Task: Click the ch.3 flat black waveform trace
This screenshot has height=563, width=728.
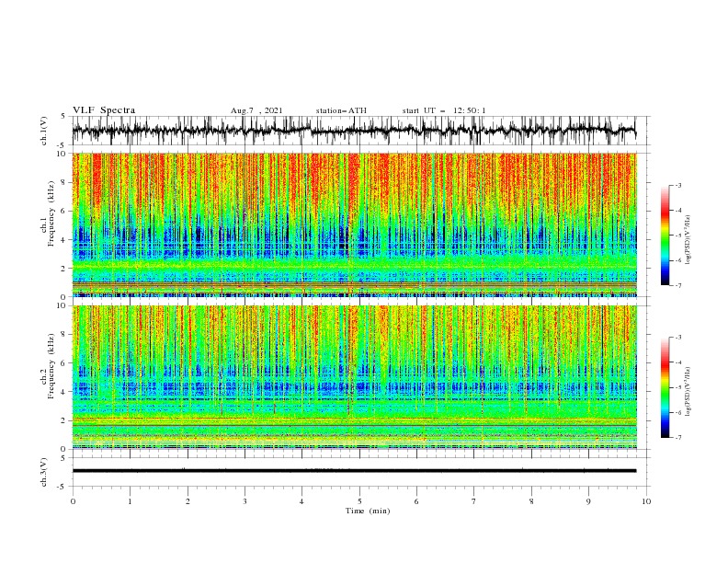Action: 354,471
